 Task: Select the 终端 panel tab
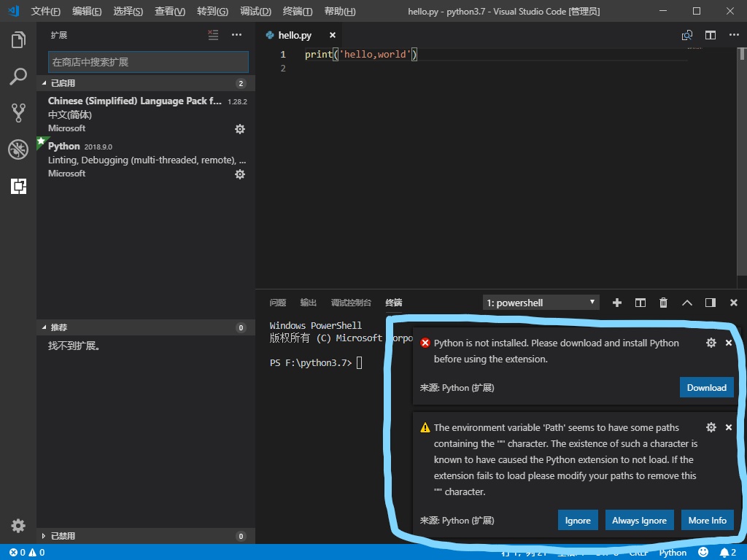coord(393,303)
